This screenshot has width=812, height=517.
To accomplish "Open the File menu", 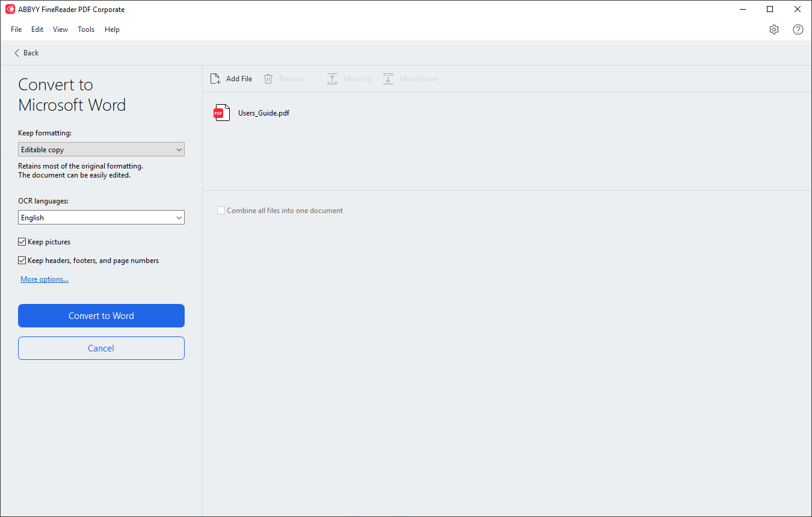I will (x=16, y=29).
